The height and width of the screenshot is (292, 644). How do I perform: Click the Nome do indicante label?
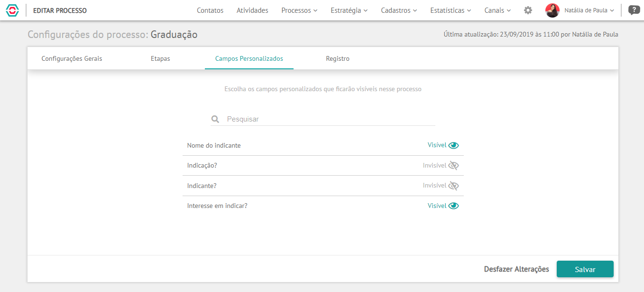pos(214,145)
